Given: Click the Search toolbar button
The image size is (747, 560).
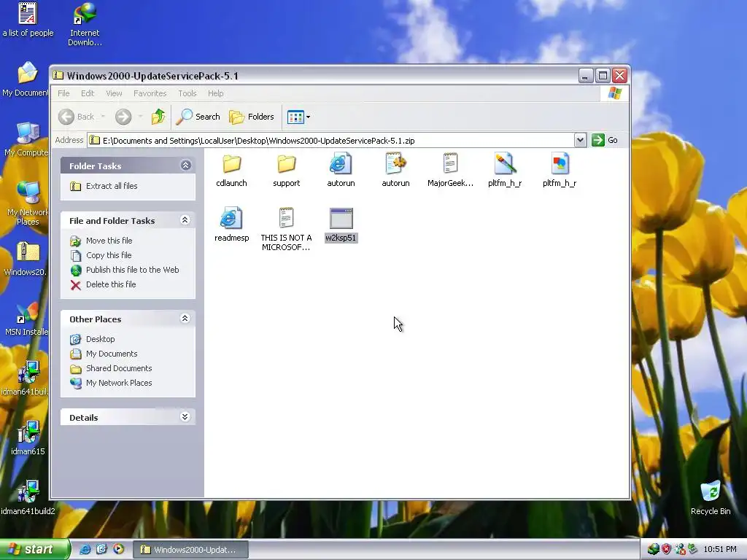Looking at the screenshot, I should [198, 117].
